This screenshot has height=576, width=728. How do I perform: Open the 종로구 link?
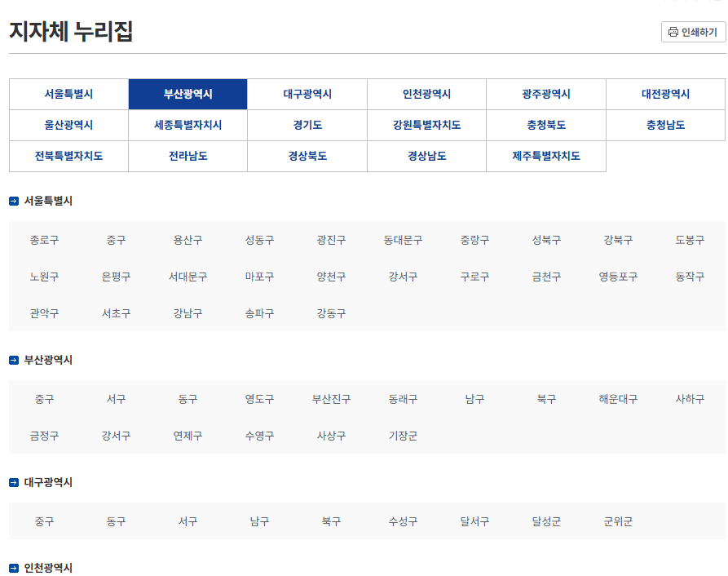click(45, 240)
